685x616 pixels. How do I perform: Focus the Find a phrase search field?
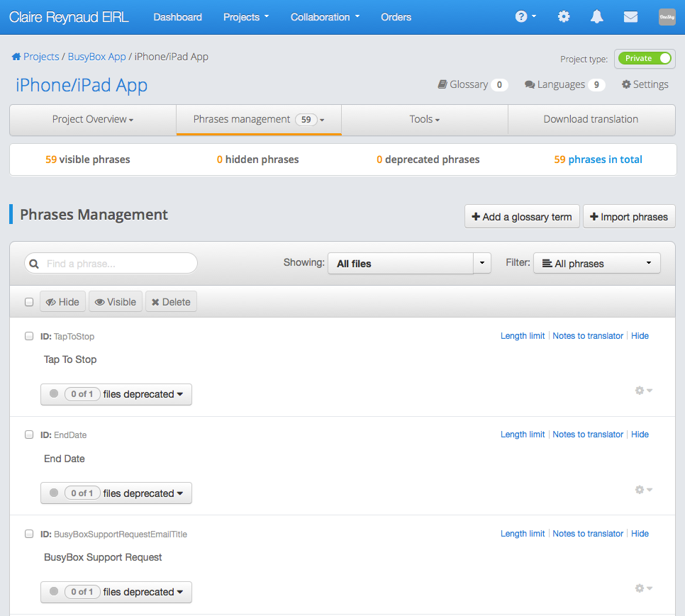click(x=111, y=263)
